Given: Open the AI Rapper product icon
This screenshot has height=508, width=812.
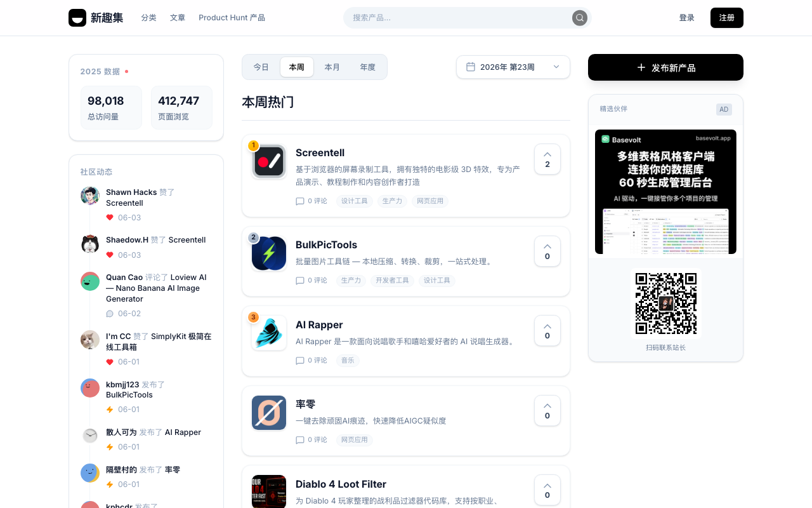Looking at the screenshot, I should (269, 333).
